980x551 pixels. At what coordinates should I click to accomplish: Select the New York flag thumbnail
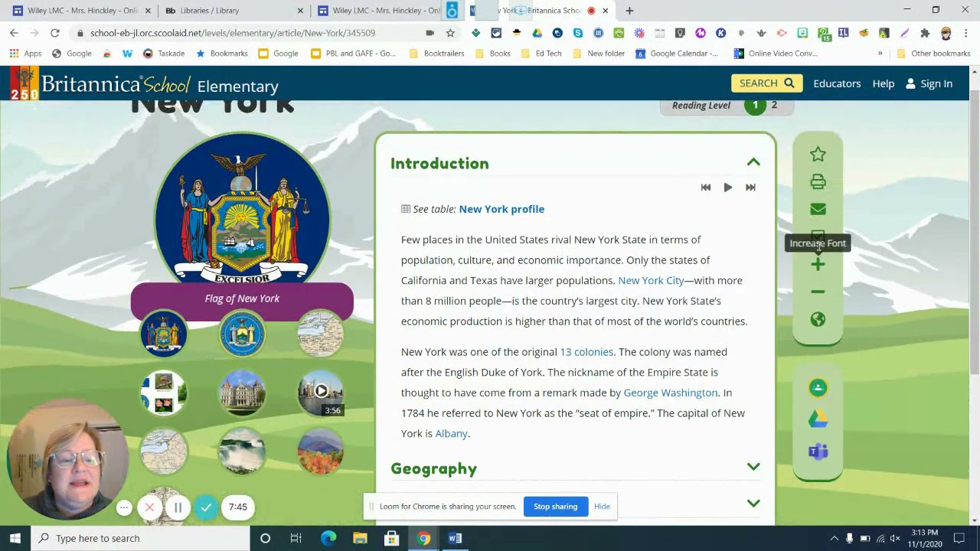coord(163,334)
